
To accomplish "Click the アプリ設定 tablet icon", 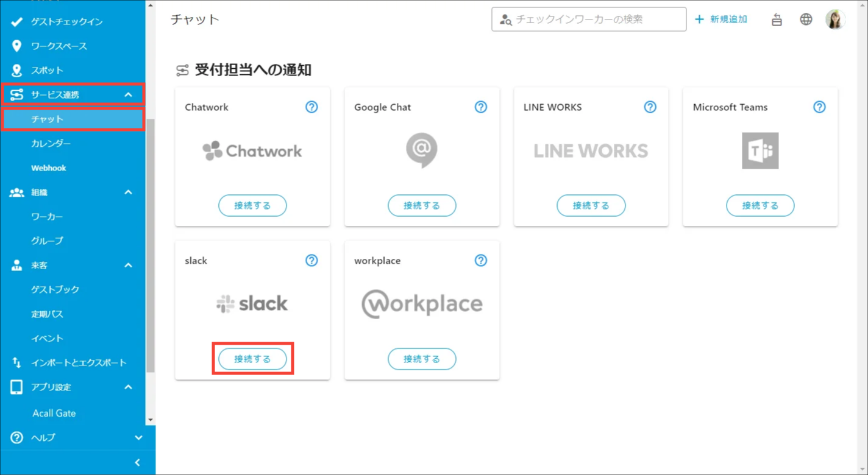I will [16, 387].
